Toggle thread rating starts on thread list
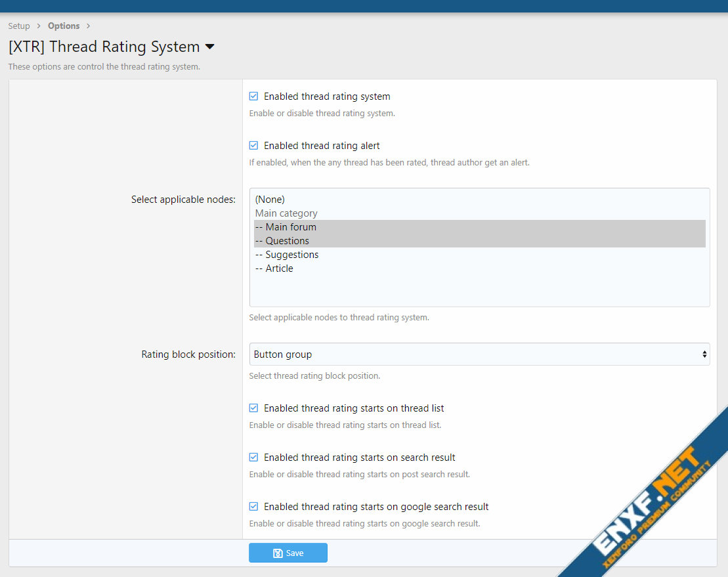This screenshot has height=577, width=728. 254,408
